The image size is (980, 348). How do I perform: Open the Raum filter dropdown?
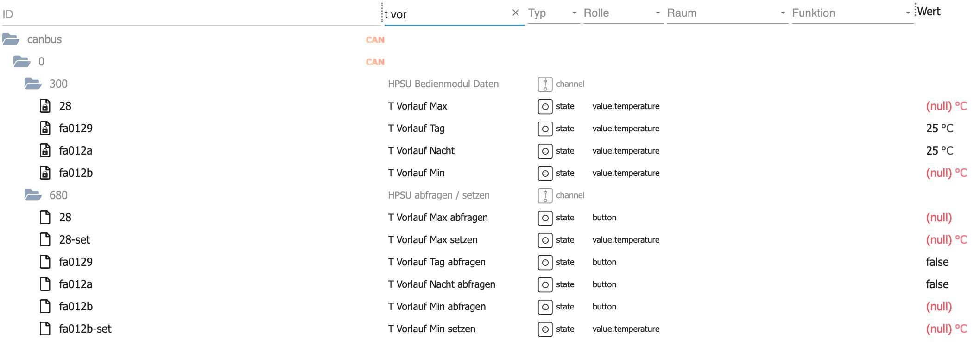pyautogui.click(x=727, y=13)
